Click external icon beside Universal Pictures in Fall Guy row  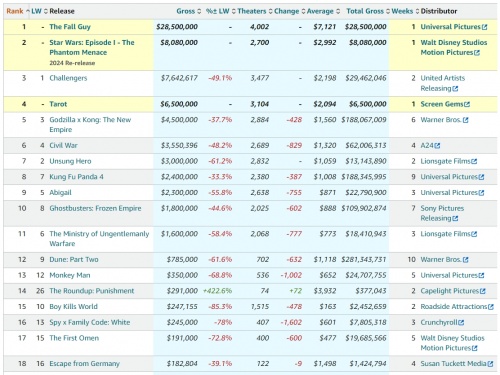(x=484, y=27)
